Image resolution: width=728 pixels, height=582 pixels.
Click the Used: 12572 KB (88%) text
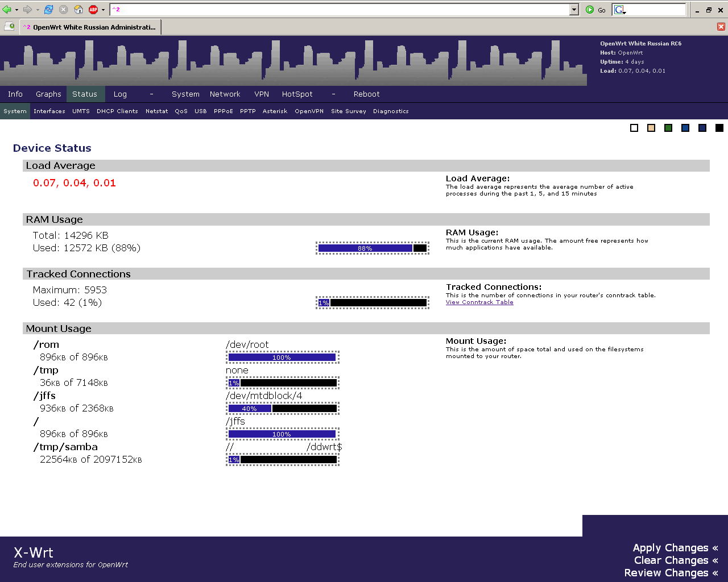pos(86,248)
